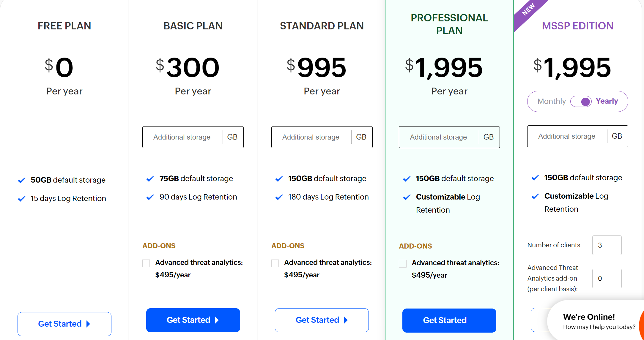Click checkmark icon beside 50GB default storage

[x=22, y=180]
